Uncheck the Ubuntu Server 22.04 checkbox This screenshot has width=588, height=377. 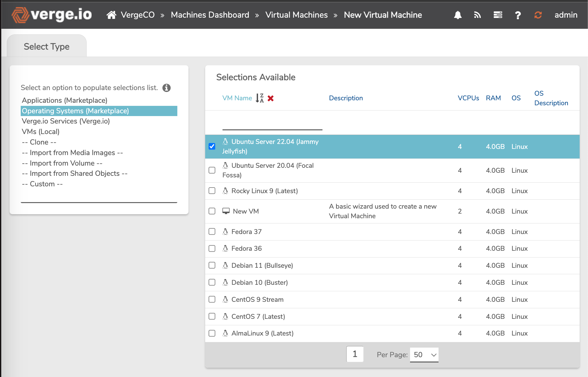tap(212, 146)
